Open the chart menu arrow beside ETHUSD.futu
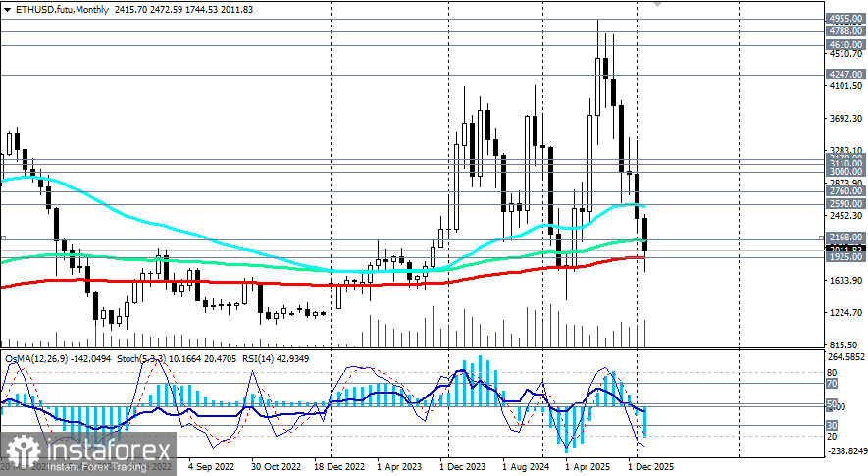868x476 pixels. pyautogui.click(x=7, y=10)
